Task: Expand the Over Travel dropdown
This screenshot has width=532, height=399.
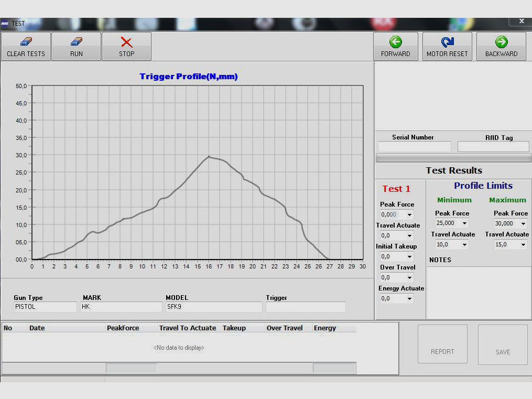Action: 409,278
